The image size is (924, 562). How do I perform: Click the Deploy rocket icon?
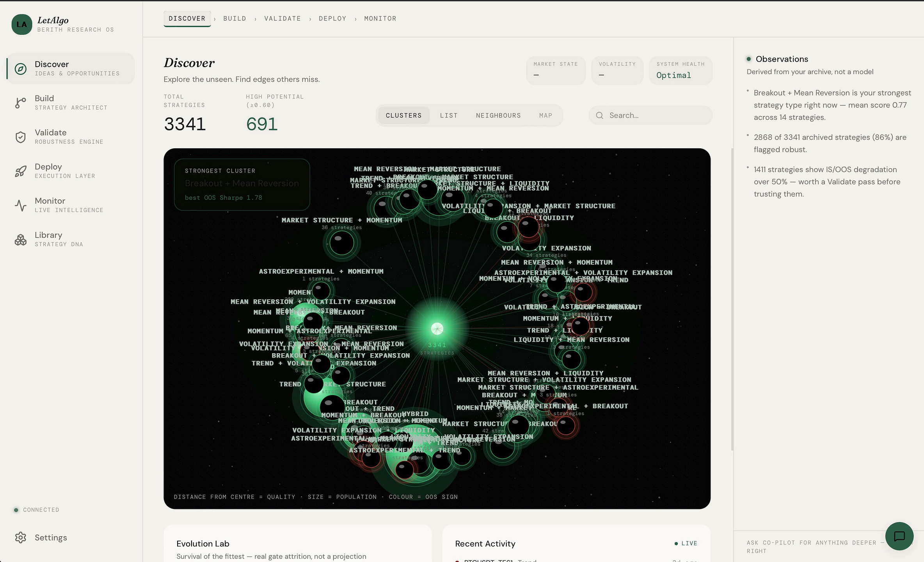pyautogui.click(x=21, y=171)
